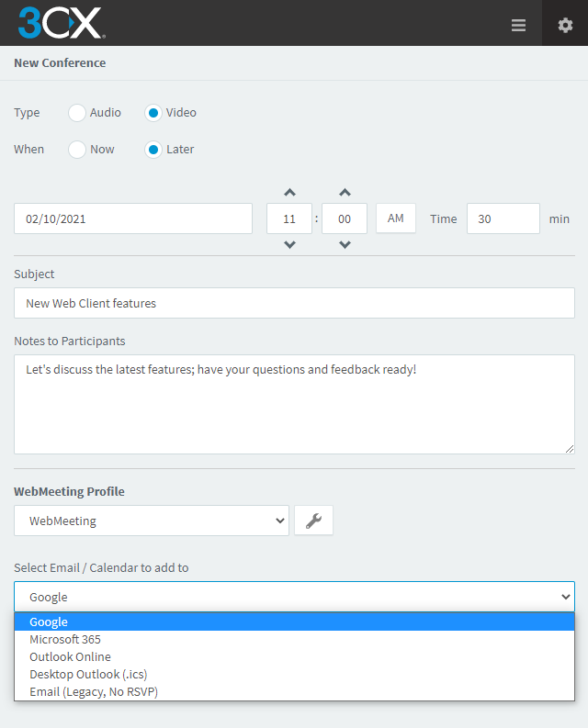Viewport: 588px width, 728px height.
Task: Increase the hour with the up arrow
Action: (x=289, y=192)
